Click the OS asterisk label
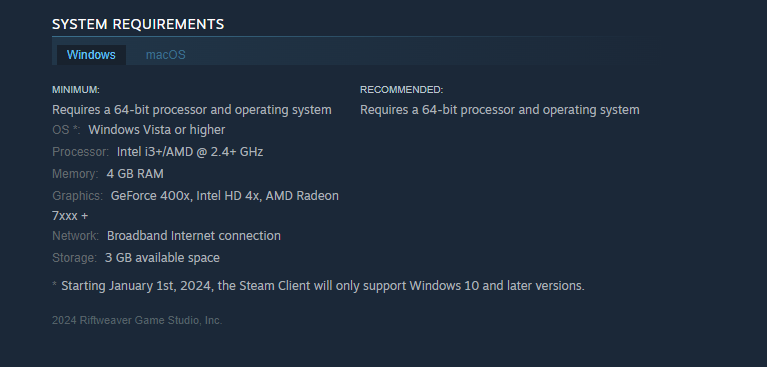767x367 pixels. tap(66, 130)
